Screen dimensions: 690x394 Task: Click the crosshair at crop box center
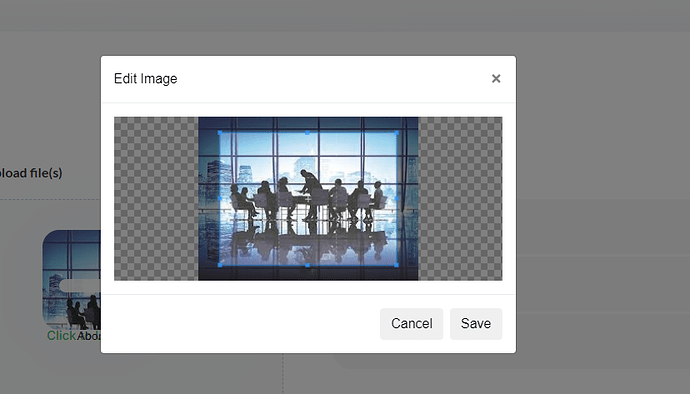(x=308, y=199)
